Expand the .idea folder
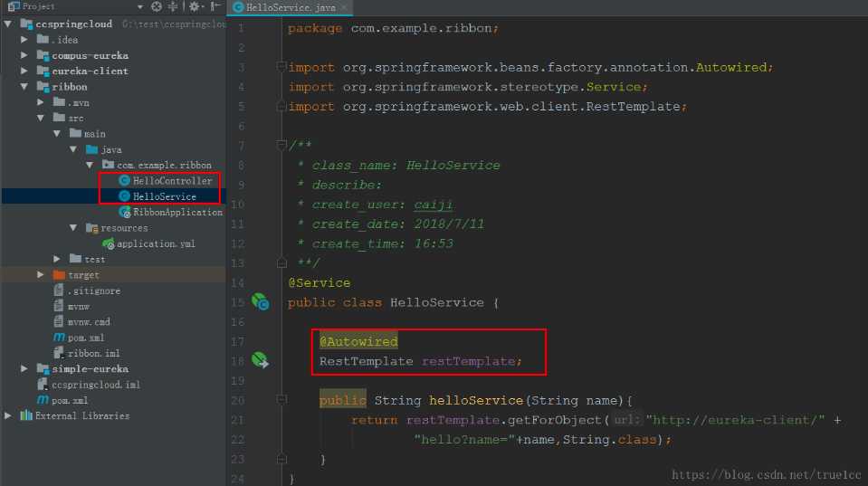Image resolution: width=868 pixels, height=486 pixels. click(x=24, y=39)
